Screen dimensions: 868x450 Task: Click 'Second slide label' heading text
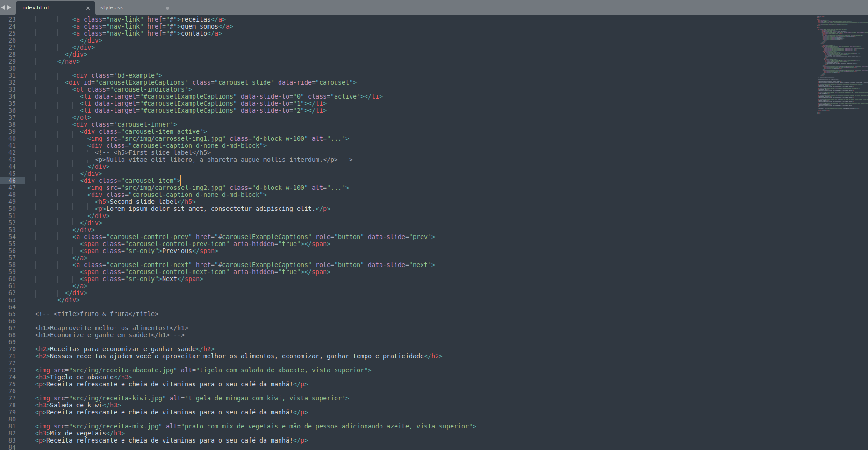(143, 202)
